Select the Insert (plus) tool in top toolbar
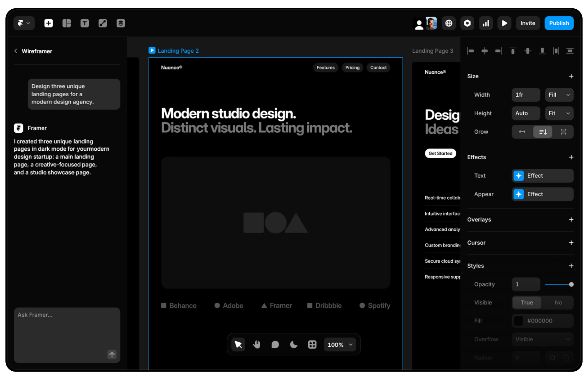588x380 pixels. 48,23
